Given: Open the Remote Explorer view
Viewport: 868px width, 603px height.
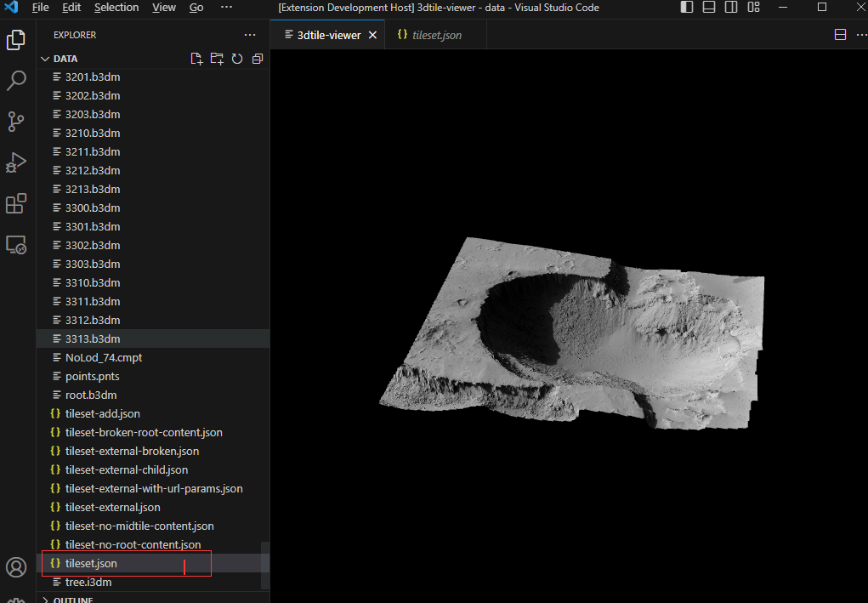Looking at the screenshot, I should [15, 244].
